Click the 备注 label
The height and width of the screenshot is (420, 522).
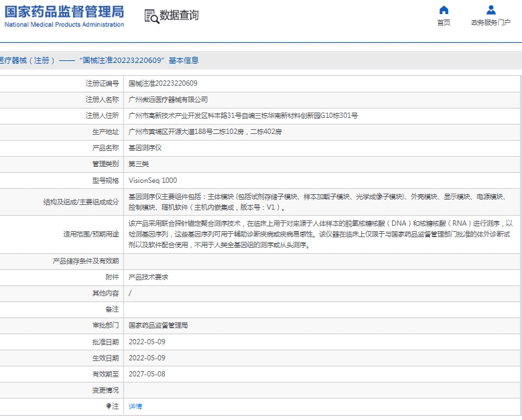tap(112, 309)
